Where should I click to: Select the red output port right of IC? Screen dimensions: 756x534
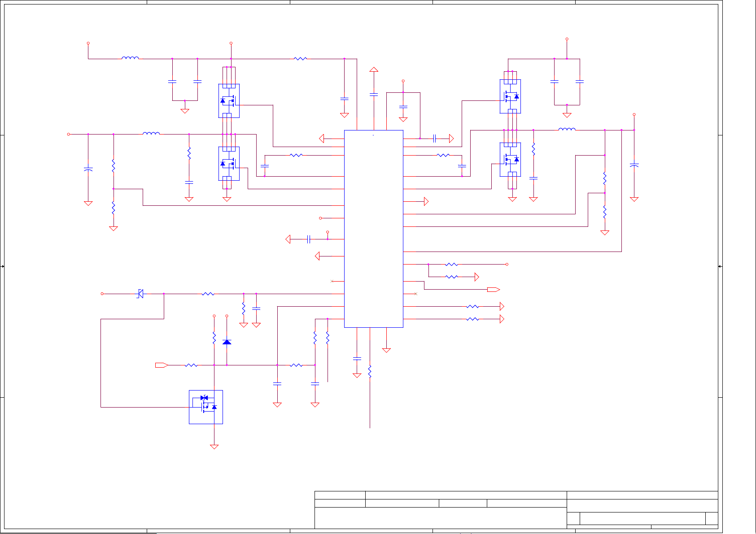click(494, 290)
